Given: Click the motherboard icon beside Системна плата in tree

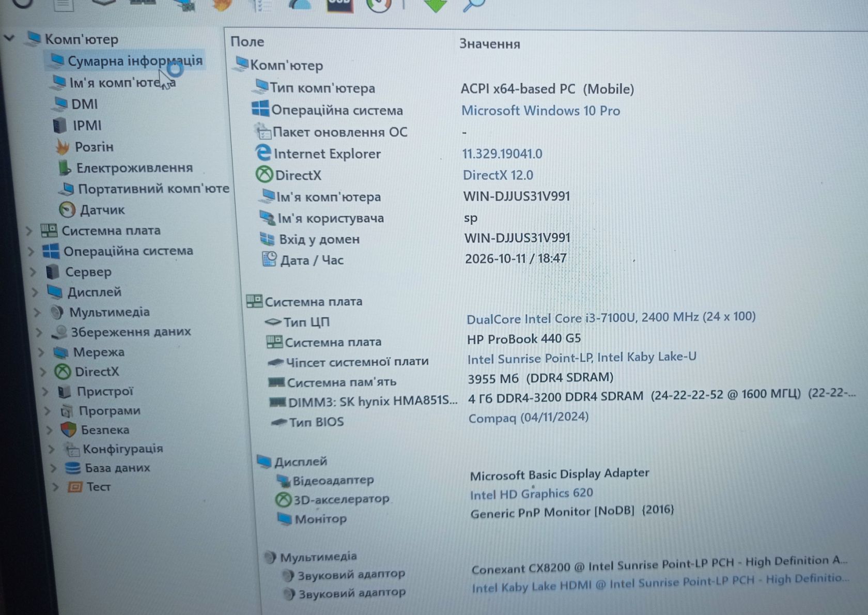Looking at the screenshot, I should 49,230.
